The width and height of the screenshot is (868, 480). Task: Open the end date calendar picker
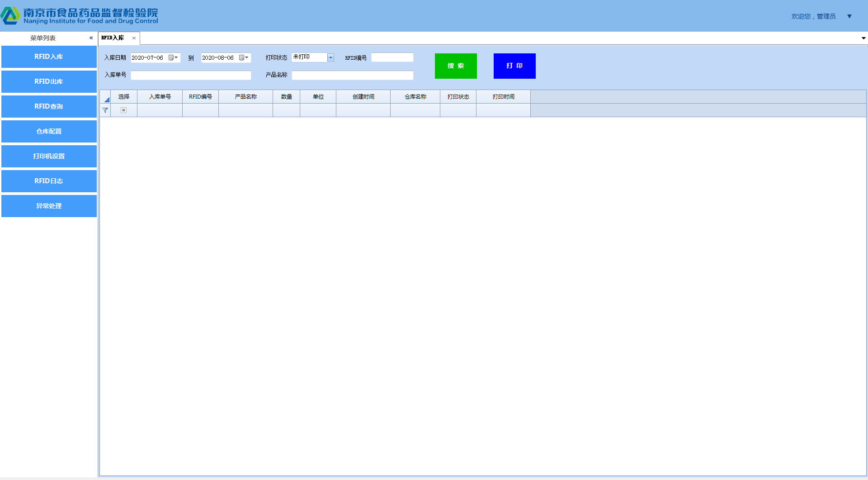(244, 58)
